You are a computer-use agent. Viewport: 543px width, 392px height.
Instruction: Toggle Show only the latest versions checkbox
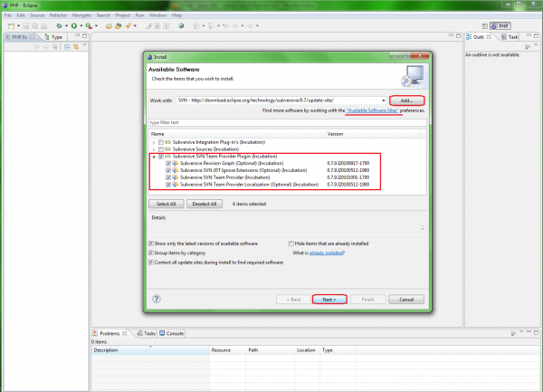tap(151, 244)
